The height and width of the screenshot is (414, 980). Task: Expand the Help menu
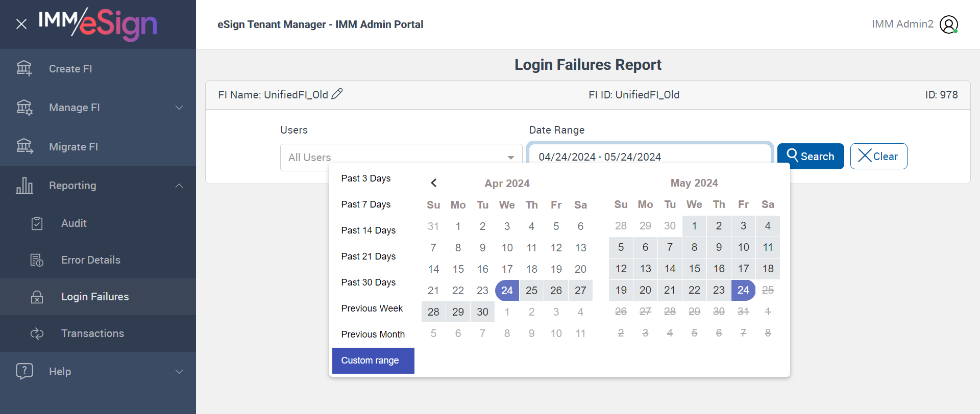pyautogui.click(x=179, y=372)
